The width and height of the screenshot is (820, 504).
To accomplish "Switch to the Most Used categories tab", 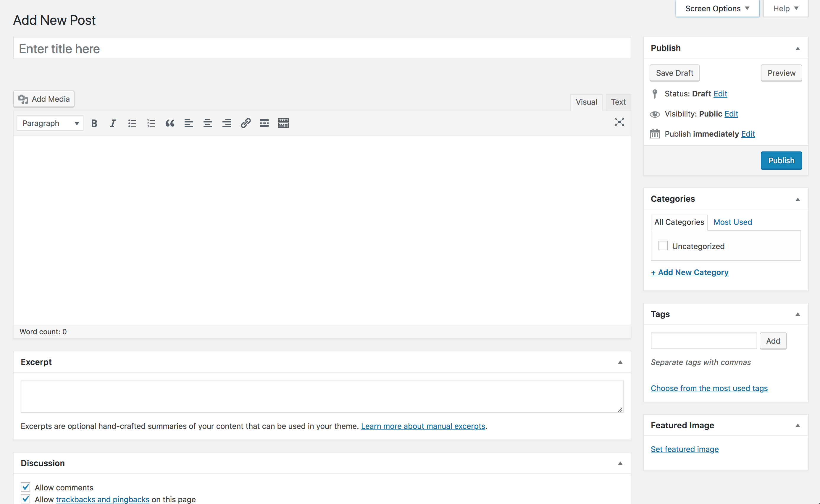I will tap(733, 222).
